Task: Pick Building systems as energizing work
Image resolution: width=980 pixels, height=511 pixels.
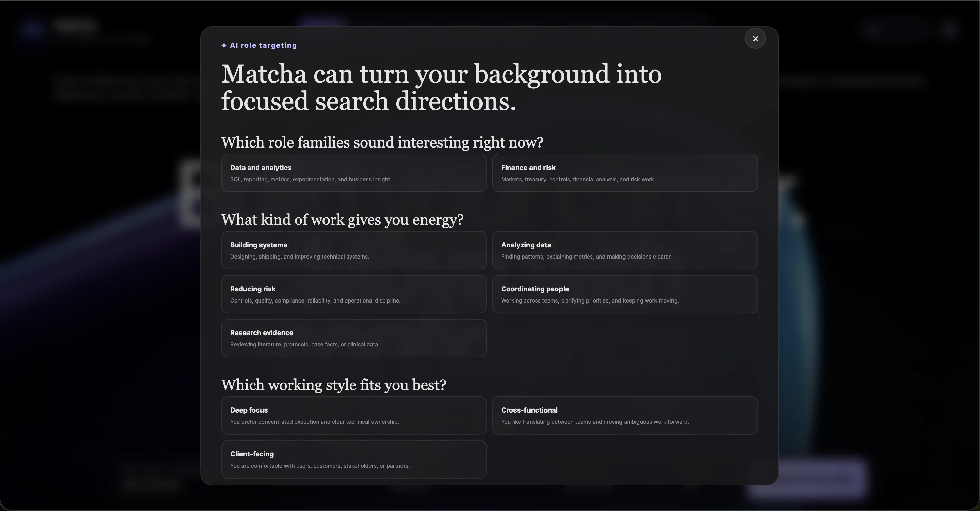Action: click(x=354, y=250)
